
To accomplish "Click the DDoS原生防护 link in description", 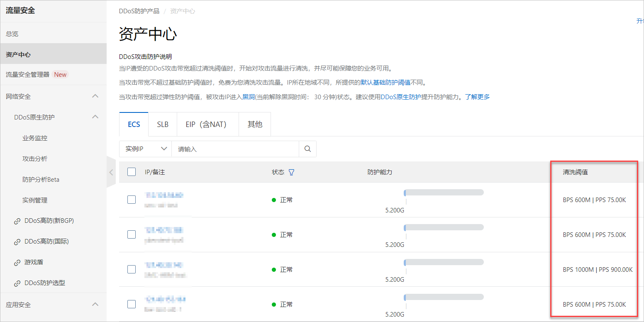I will point(401,97).
